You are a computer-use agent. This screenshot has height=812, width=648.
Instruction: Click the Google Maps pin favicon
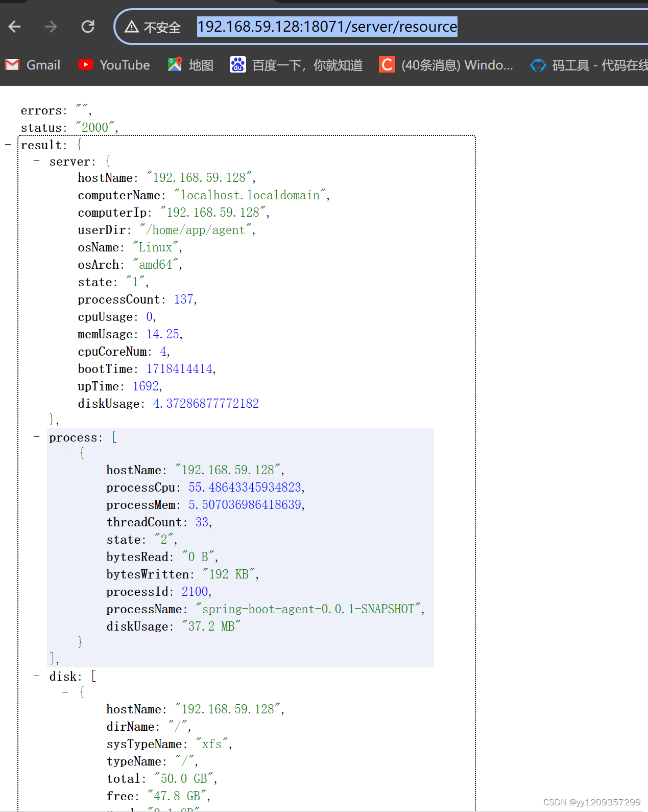click(x=175, y=64)
